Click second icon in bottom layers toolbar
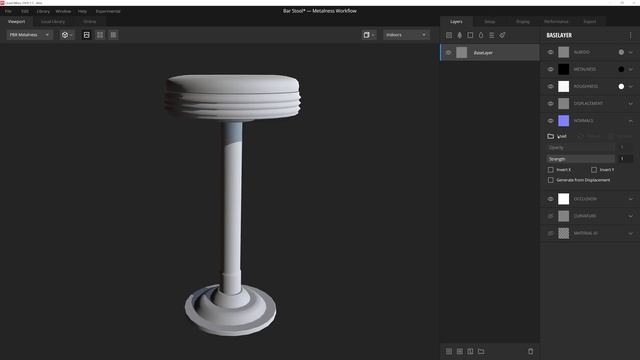The image size is (640, 360). (460, 351)
